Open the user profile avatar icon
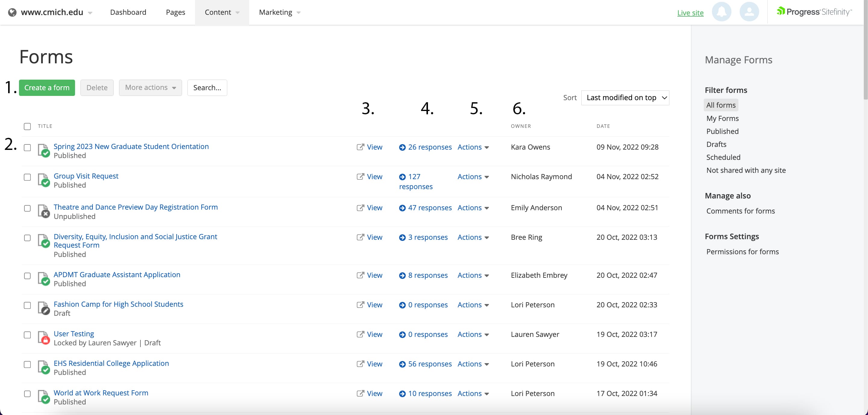 click(749, 12)
